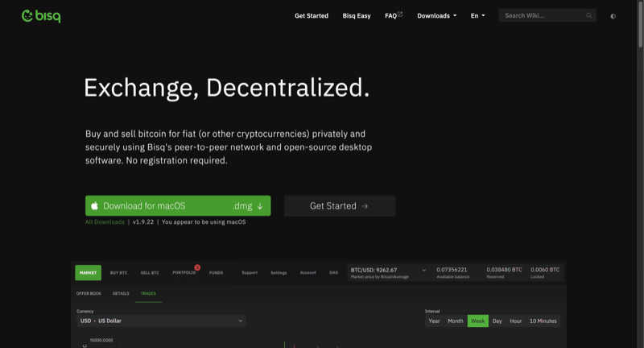This screenshot has width=644, height=348.
Task: Click the Settings menu item
Action: 279,273
